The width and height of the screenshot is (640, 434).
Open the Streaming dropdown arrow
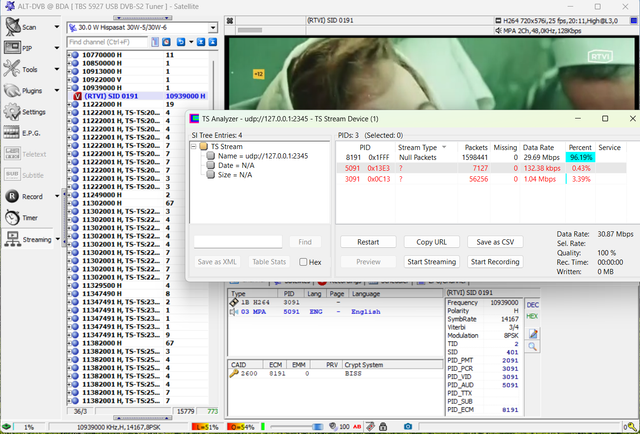[x=58, y=239]
